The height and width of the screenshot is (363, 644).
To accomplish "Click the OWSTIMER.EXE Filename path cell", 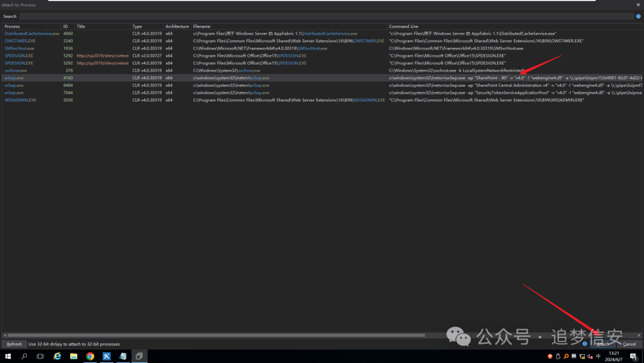I will [x=289, y=41].
